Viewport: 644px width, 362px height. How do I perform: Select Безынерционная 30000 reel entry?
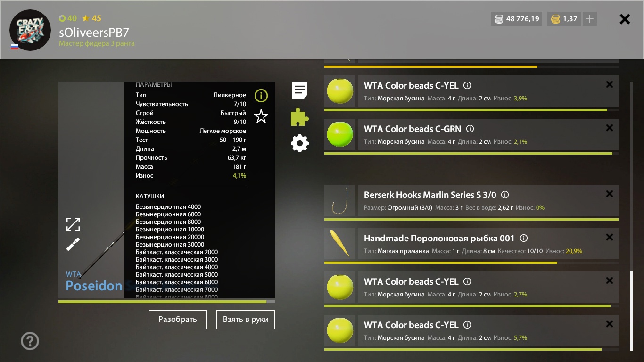pyautogui.click(x=170, y=244)
